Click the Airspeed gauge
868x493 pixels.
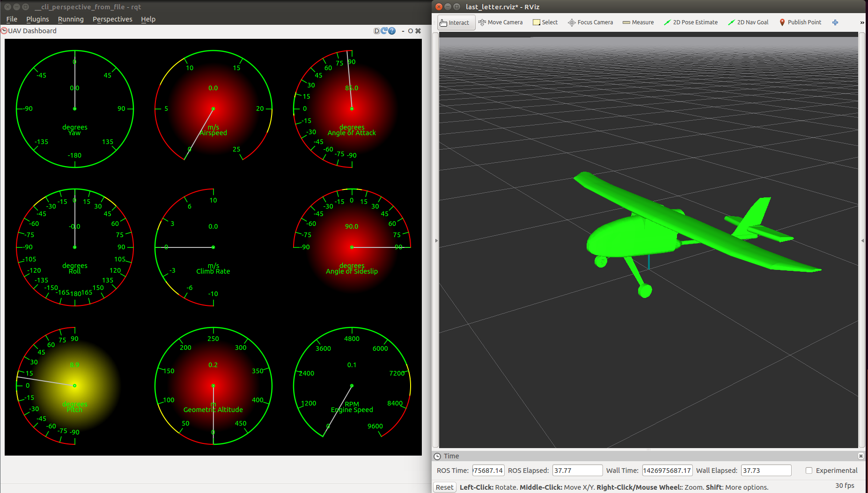pos(213,109)
